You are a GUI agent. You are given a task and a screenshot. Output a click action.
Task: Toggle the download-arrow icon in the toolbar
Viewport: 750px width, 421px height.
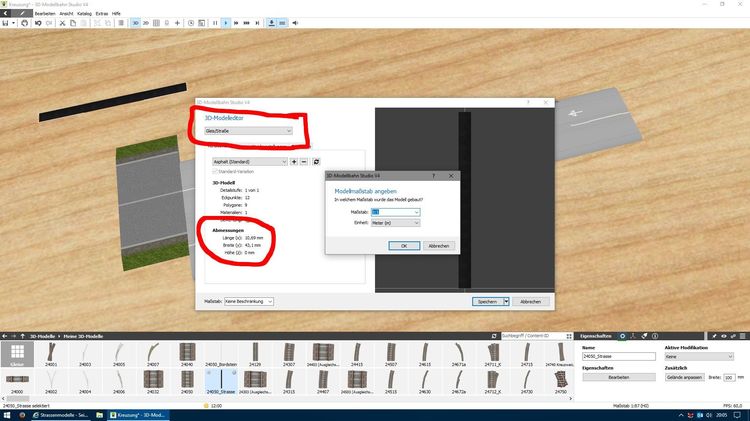[x=272, y=23]
